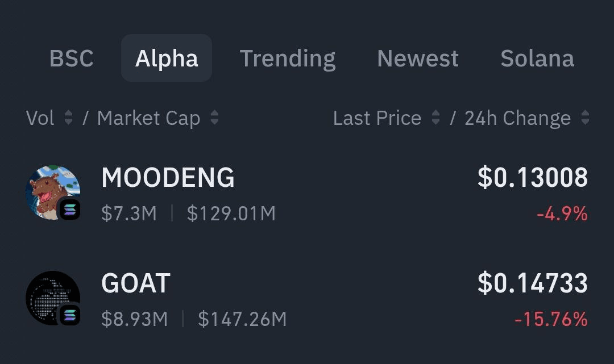Open the MOODENG hippo token icon

coord(53,193)
